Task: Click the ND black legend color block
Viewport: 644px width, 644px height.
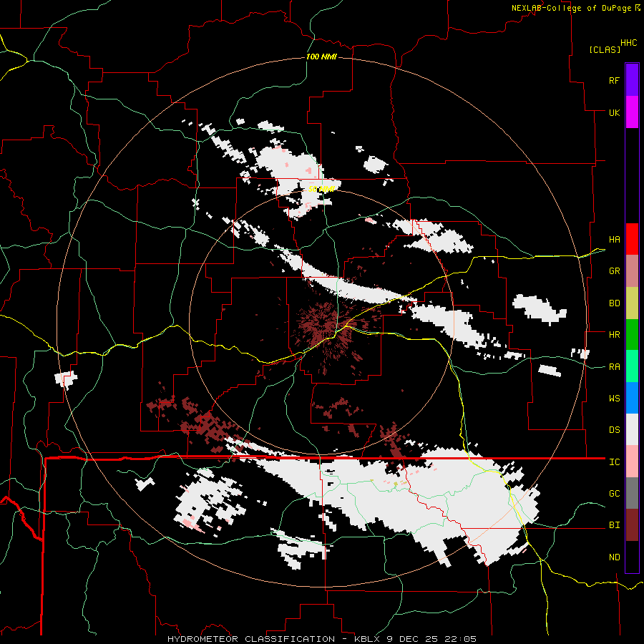Action: [632, 557]
